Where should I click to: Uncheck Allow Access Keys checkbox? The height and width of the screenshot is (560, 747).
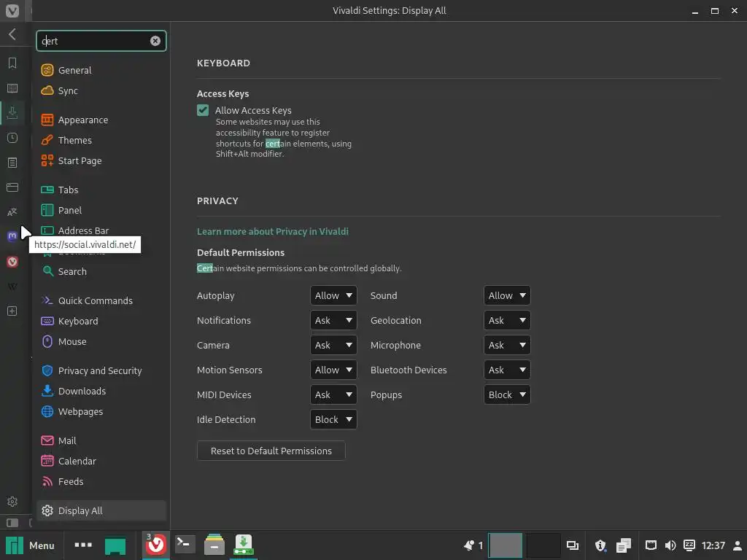(x=203, y=111)
